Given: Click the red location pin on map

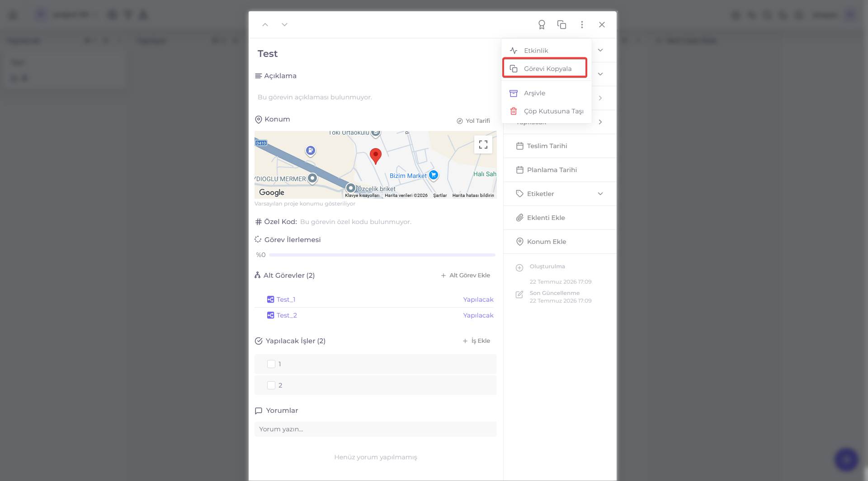Looking at the screenshot, I should [x=376, y=156].
